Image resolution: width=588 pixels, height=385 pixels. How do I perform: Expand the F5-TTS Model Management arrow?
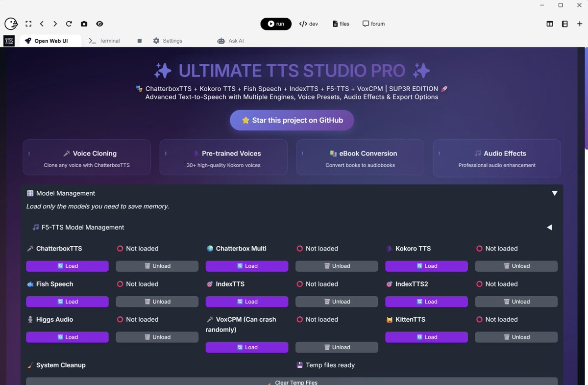(x=549, y=228)
